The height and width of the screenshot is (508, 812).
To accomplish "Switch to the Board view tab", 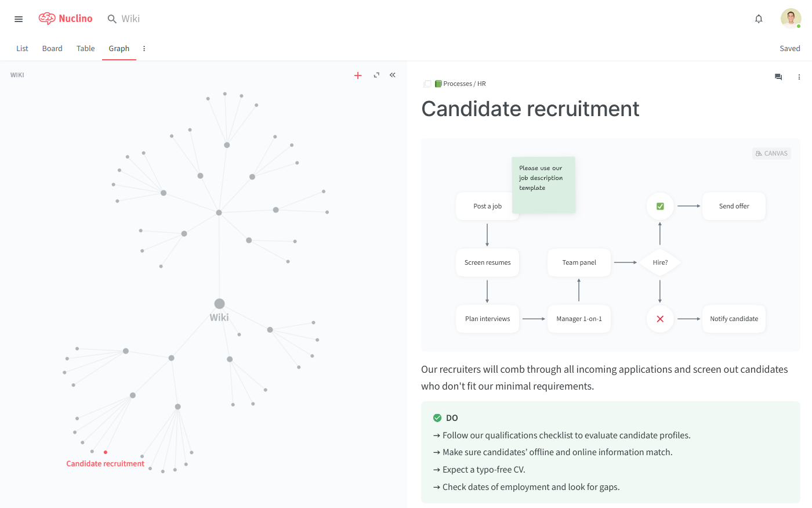I will click(52, 49).
